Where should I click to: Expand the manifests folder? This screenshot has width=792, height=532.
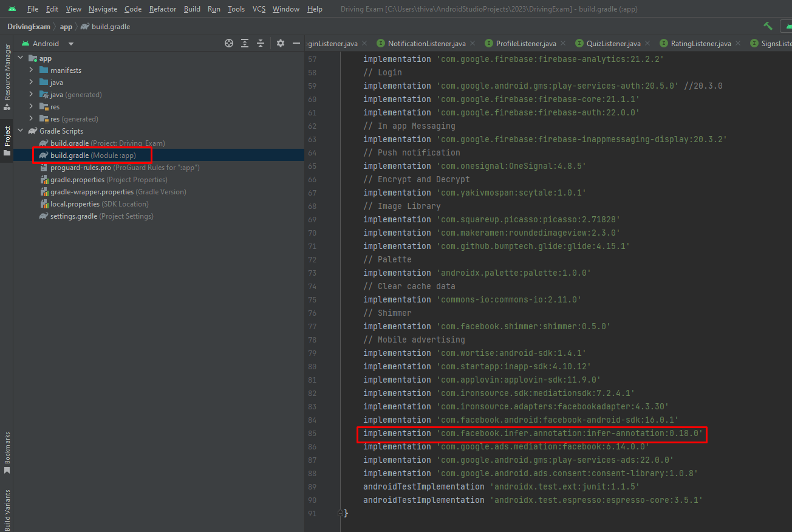point(31,70)
